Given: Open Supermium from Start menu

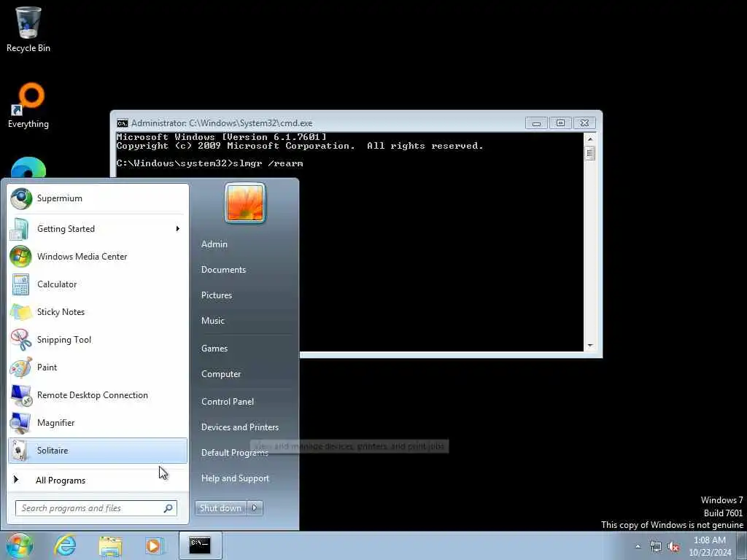Looking at the screenshot, I should [x=98, y=198].
